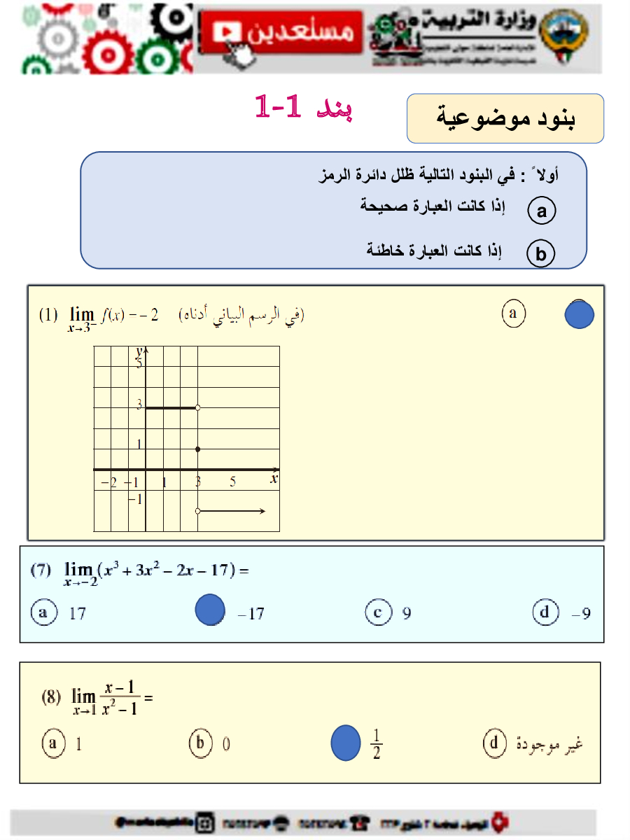The image size is (630, 840).
Task: Select the filled blue circle in question 1
Action: point(579,314)
